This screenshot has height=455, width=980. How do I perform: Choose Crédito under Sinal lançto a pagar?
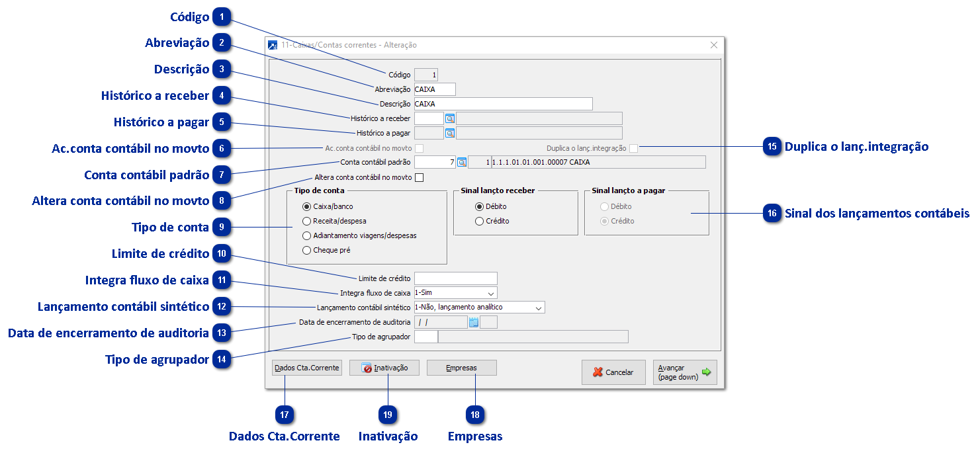tap(604, 221)
